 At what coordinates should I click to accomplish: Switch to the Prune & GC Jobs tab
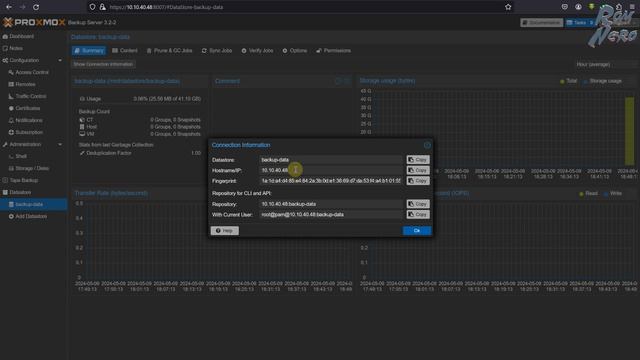point(169,51)
